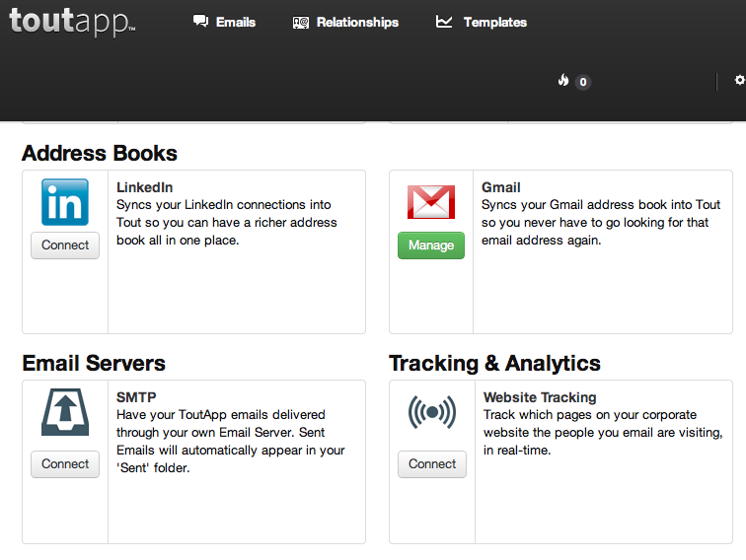Switch to the Templates page

pos(482,22)
